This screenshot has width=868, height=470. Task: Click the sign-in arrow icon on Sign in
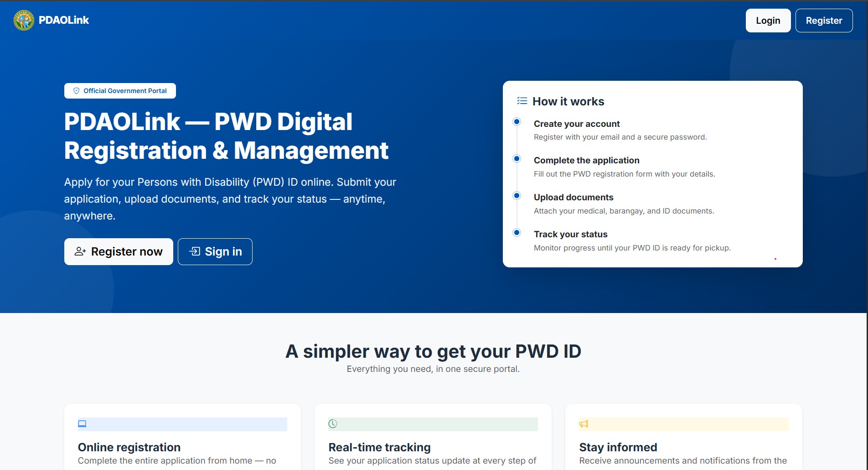point(195,251)
